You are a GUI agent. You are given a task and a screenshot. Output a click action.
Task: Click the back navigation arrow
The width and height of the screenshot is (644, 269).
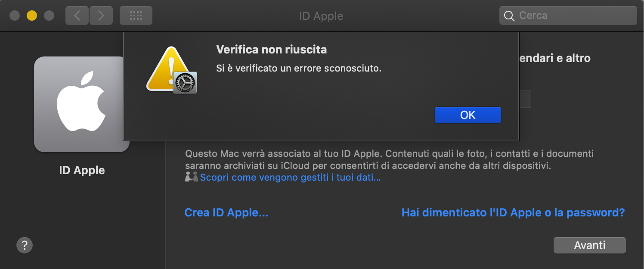point(77,15)
